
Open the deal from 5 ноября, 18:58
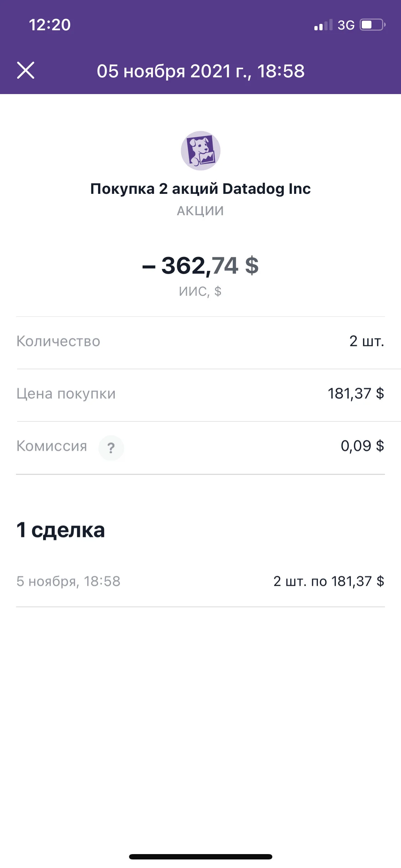tap(200, 582)
